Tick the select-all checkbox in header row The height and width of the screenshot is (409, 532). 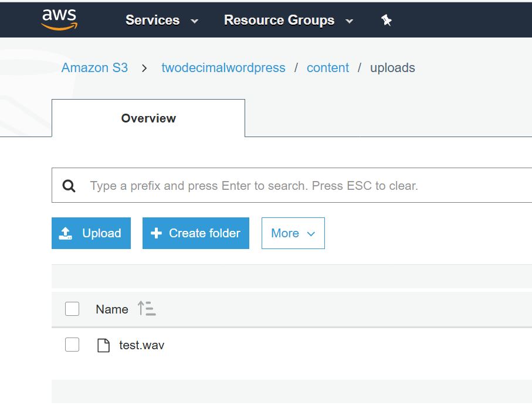[72, 309]
